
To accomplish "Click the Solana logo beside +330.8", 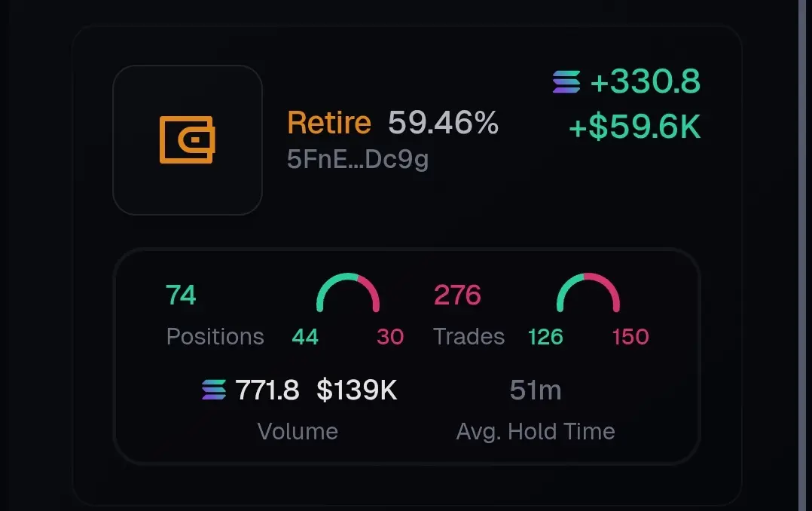I will (566, 82).
